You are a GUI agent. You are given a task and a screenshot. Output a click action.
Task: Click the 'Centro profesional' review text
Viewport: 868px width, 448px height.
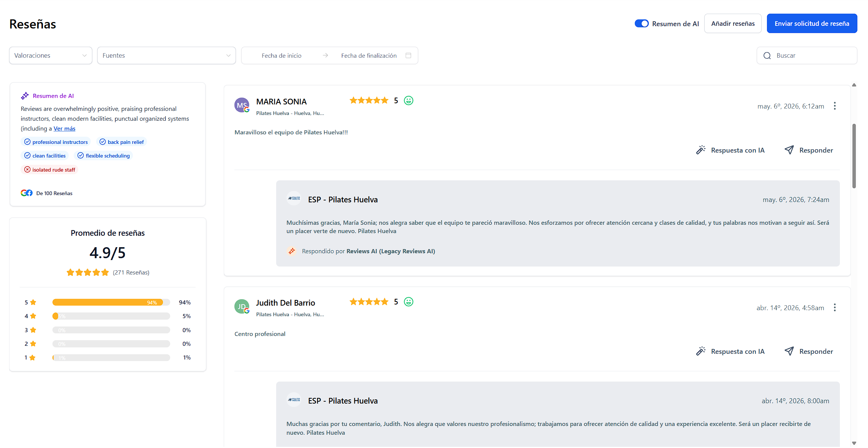260,334
